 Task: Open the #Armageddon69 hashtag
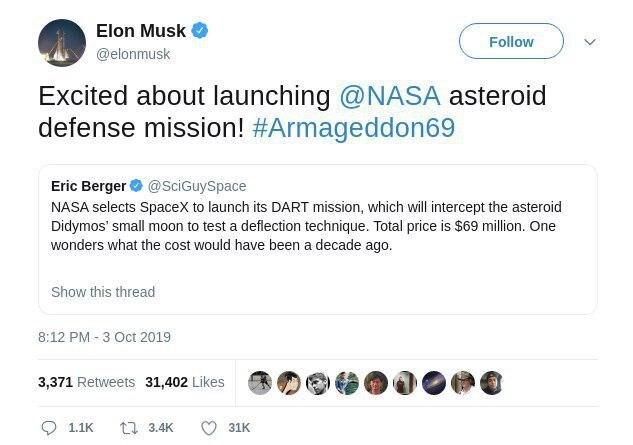[354, 128]
